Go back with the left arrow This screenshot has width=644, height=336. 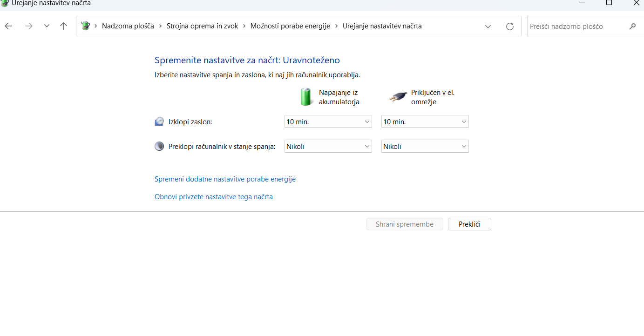(x=8, y=26)
